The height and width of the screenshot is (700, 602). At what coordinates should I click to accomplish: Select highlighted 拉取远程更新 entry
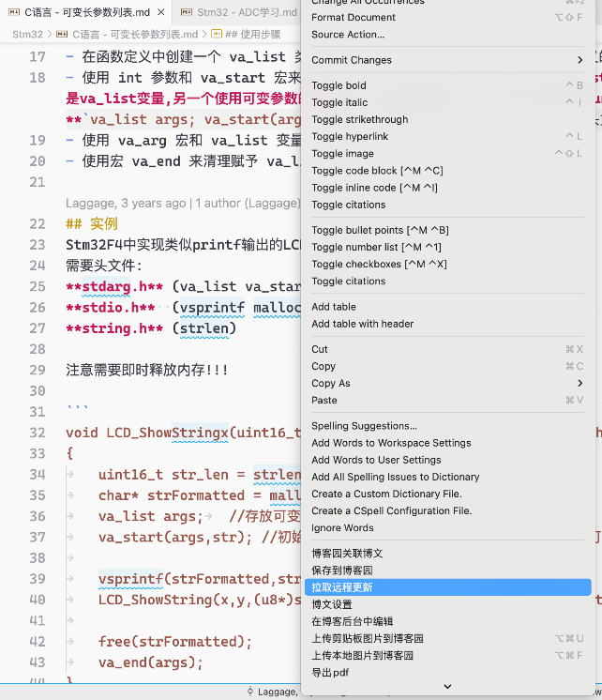coord(447,587)
